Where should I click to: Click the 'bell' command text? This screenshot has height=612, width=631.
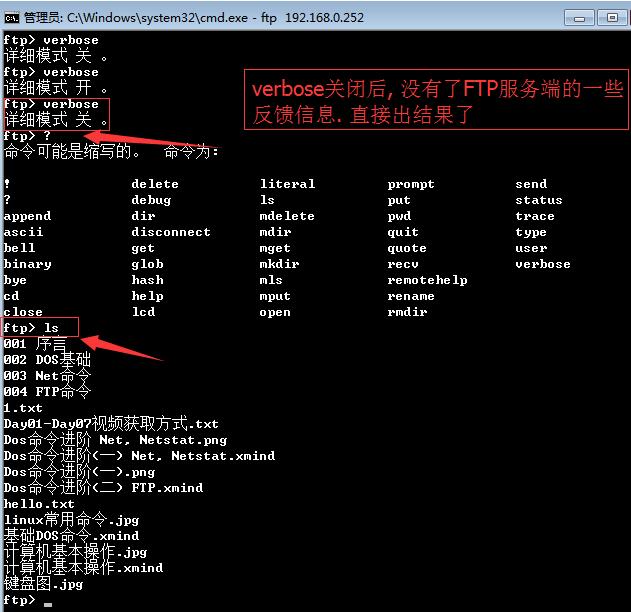pyautogui.click(x=19, y=248)
